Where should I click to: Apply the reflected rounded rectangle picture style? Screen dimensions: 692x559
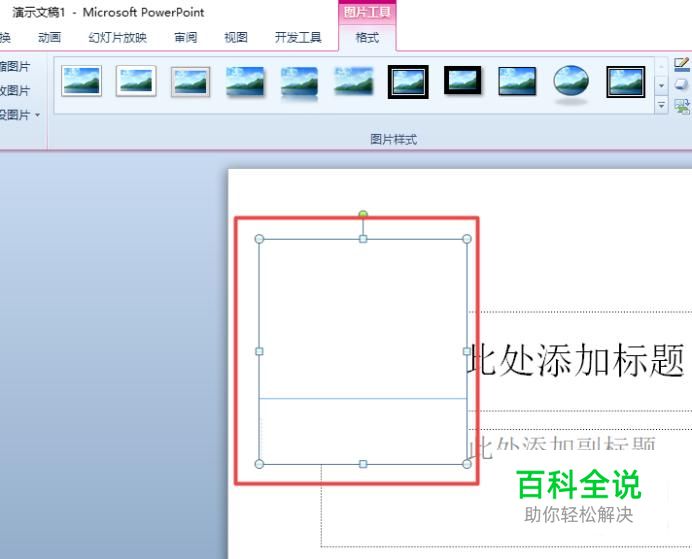click(299, 83)
